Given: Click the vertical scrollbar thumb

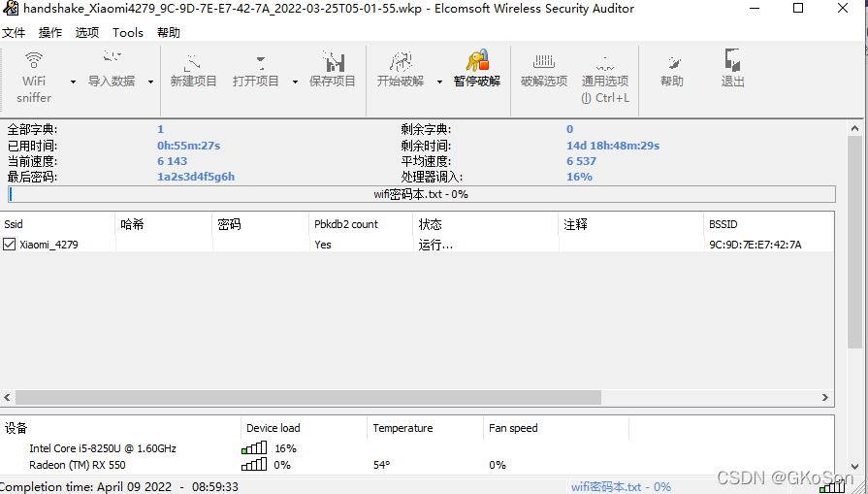Looking at the screenshot, I should coord(855,242).
